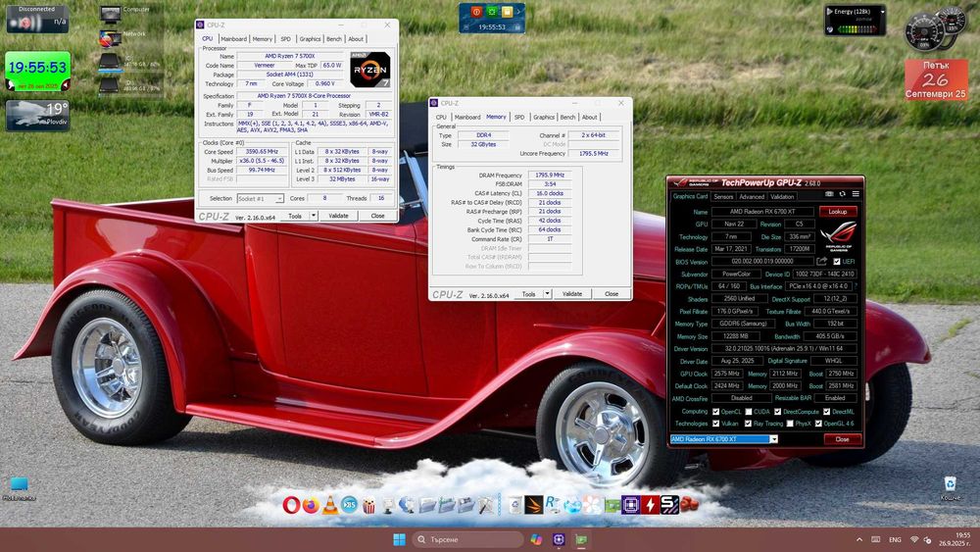980x552 pixels.
Task: Open Socket #1 selection dropdown
Action: [x=260, y=198]
